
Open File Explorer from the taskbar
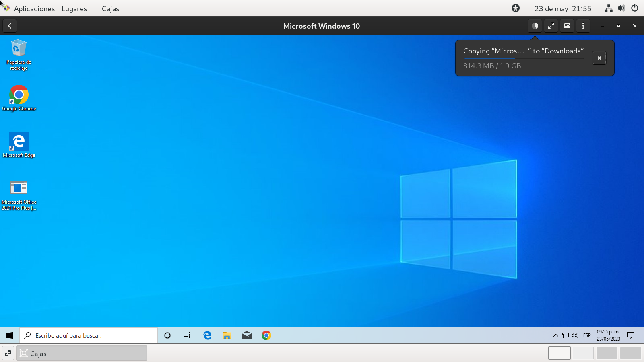[x=227, y=335]
